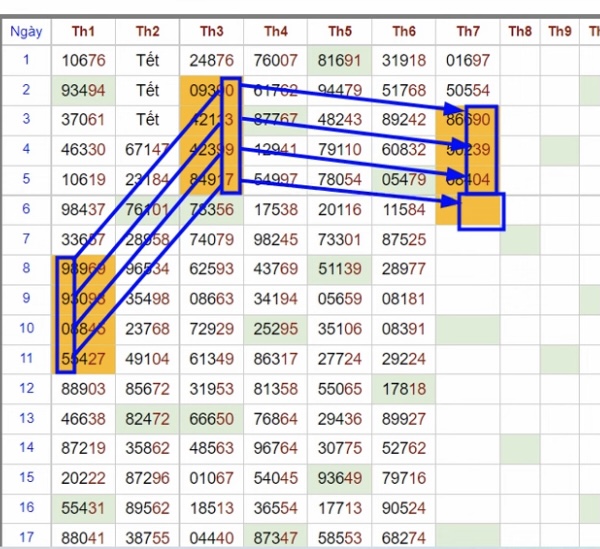Select the 05659 cell
The image size is (600, 549).
point(340,299)
